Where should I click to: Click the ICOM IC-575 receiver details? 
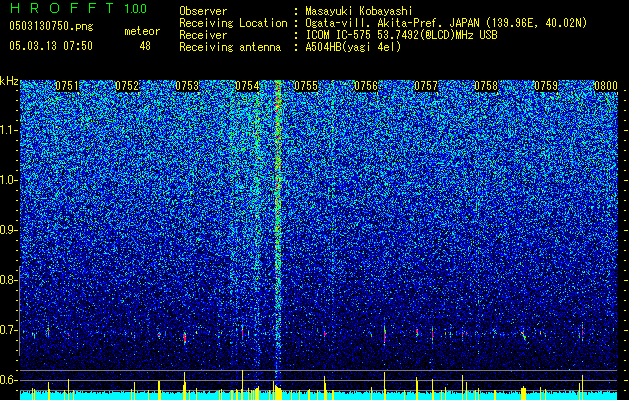pyautogui.click(x=401, y=35)
